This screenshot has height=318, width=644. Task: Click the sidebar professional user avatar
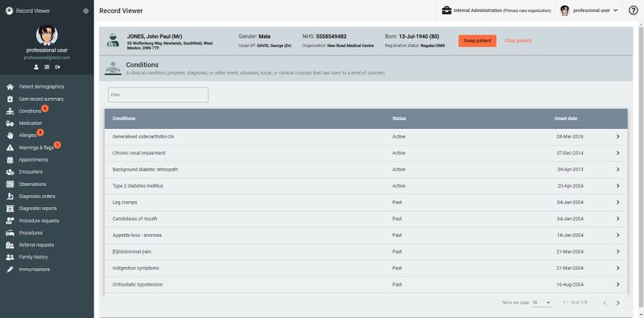[47, 35]
